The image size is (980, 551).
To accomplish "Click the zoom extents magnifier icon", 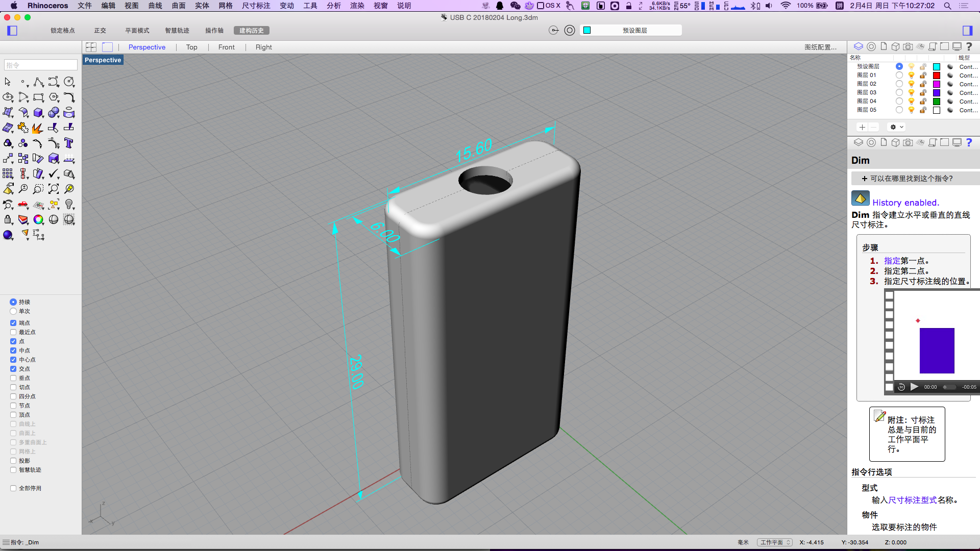I will tap(53, 189).
